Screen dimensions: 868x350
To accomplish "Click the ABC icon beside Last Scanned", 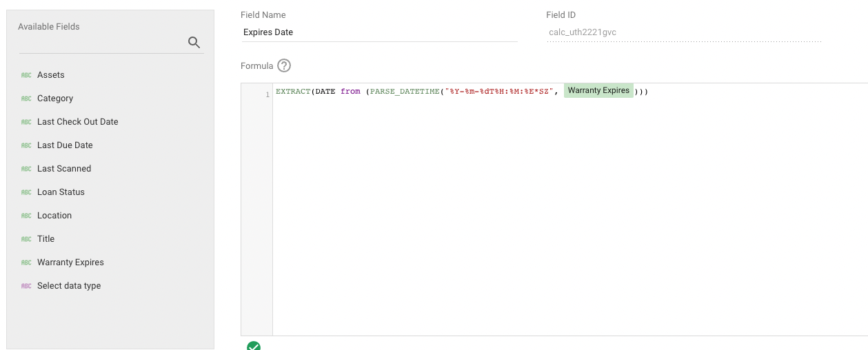I will point(26,169).
